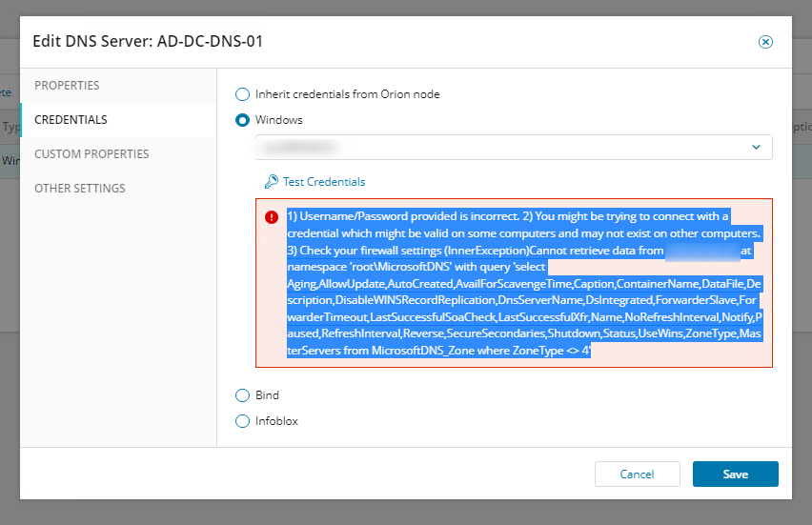Screen dimensions: 812x525
Task: Click the dialog title AD-DC-DNS-01
Action: 211,41
